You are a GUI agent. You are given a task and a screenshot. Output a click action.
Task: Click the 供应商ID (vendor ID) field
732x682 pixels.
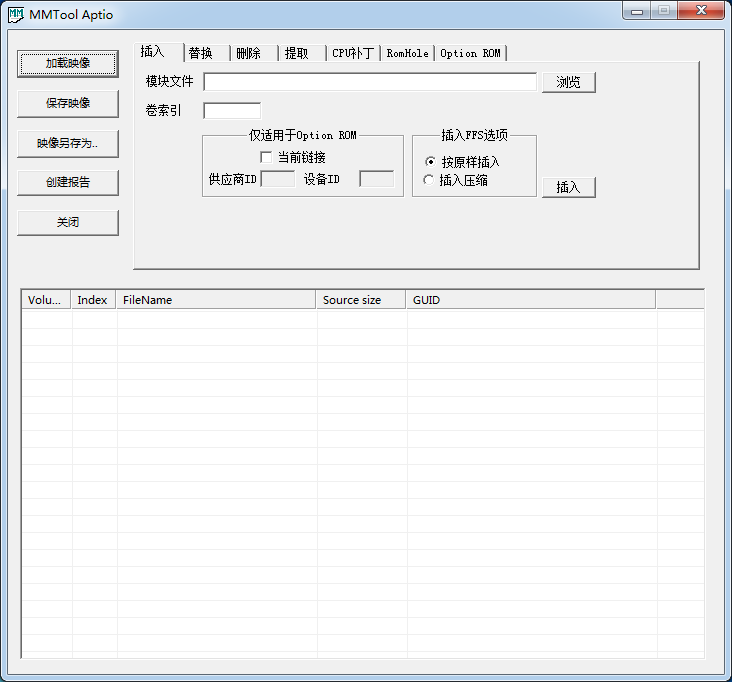(278, 179)
